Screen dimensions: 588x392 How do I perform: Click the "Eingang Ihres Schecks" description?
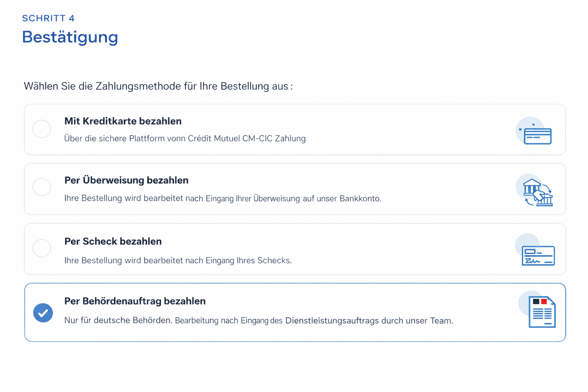coord(178,261)
